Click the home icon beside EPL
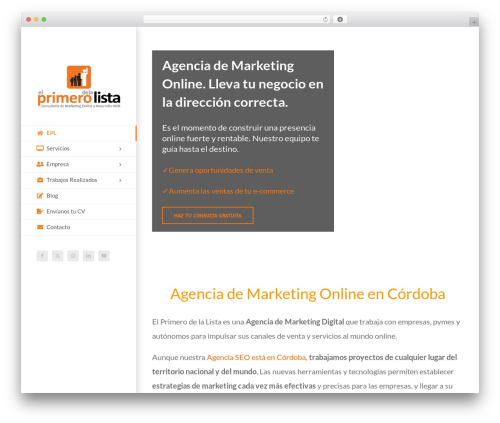Viewport: 500px width, 423px height. [40, 133]
